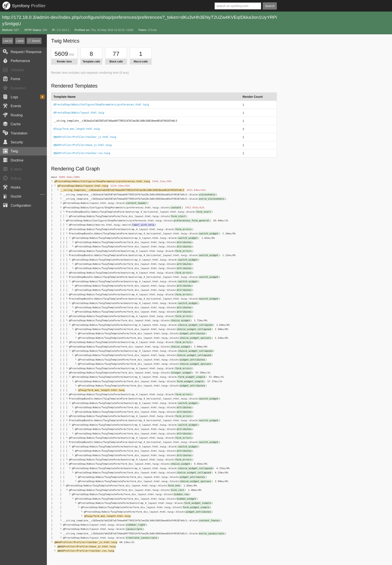The width and height of the screenshot is (392, 565).
Task: Click the Last 10 button
Action: [x=8, y=41]
